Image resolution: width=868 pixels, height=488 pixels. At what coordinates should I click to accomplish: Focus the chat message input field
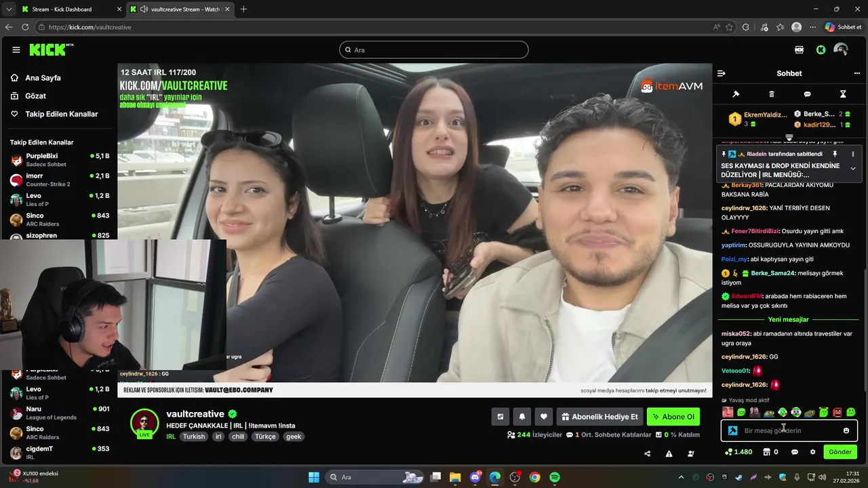coord(790,430)
